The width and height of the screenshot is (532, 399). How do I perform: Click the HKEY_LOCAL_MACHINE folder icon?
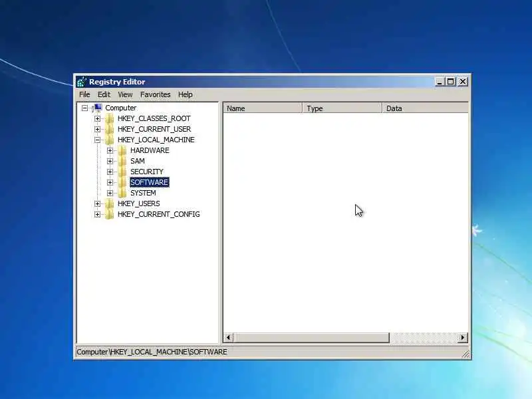pyautogui.click(x=109, y=140)
